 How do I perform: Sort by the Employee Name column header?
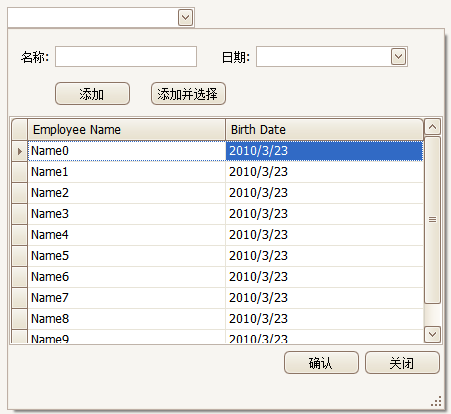[126, 129]
